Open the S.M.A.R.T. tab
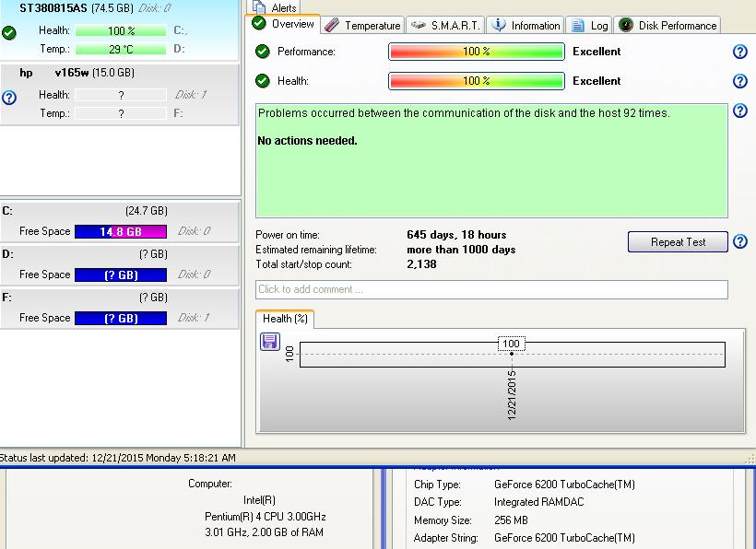The height and width of the screenshot is (549, 756). (x=444, y=25)
